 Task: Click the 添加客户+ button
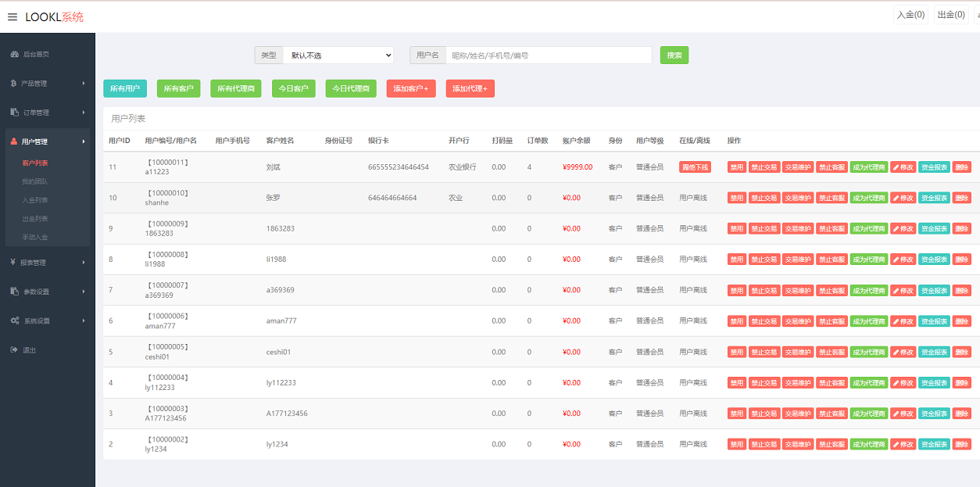[x=410, y=89]
